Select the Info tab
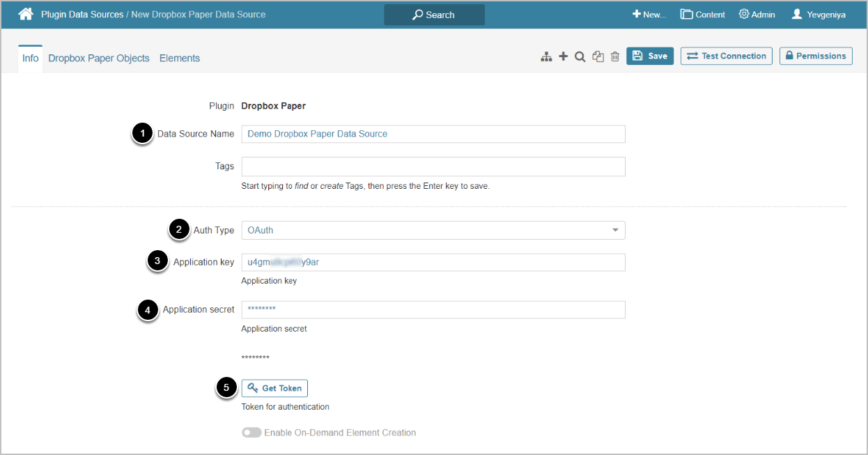 pos(30,59)
